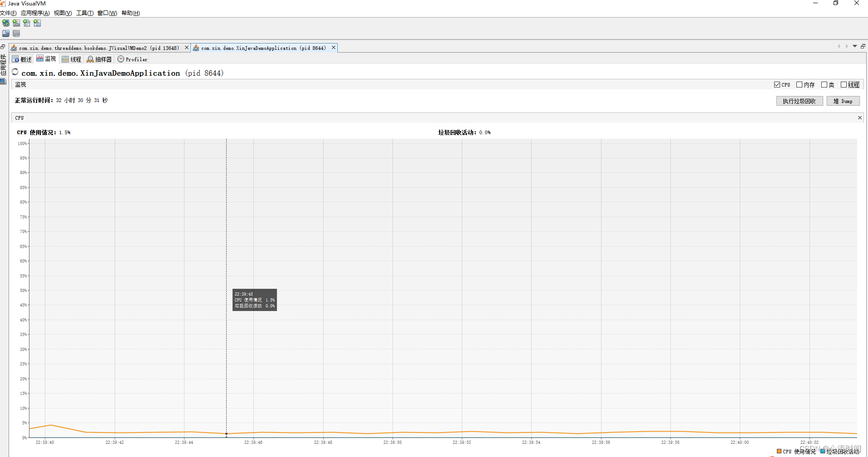Click the 堆 Dump button
This screenshot has height=457, width=868.
pos(843,101)
